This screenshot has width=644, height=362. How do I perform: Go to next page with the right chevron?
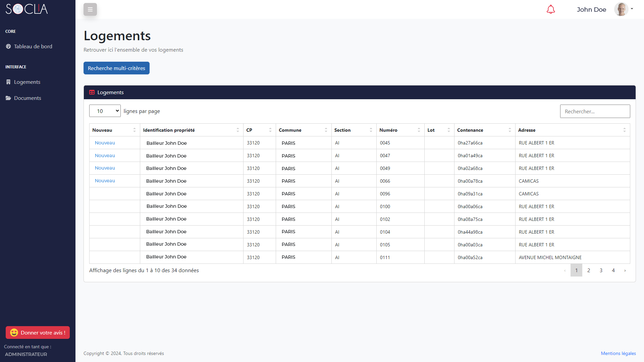pyautogui.click(x=625, y=270)
